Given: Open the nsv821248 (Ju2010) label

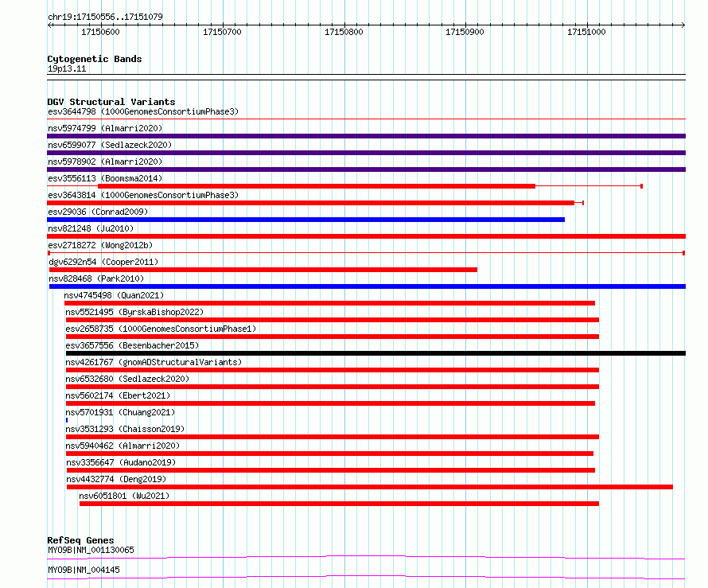Looking at the screenshot, I should (91, 228).
